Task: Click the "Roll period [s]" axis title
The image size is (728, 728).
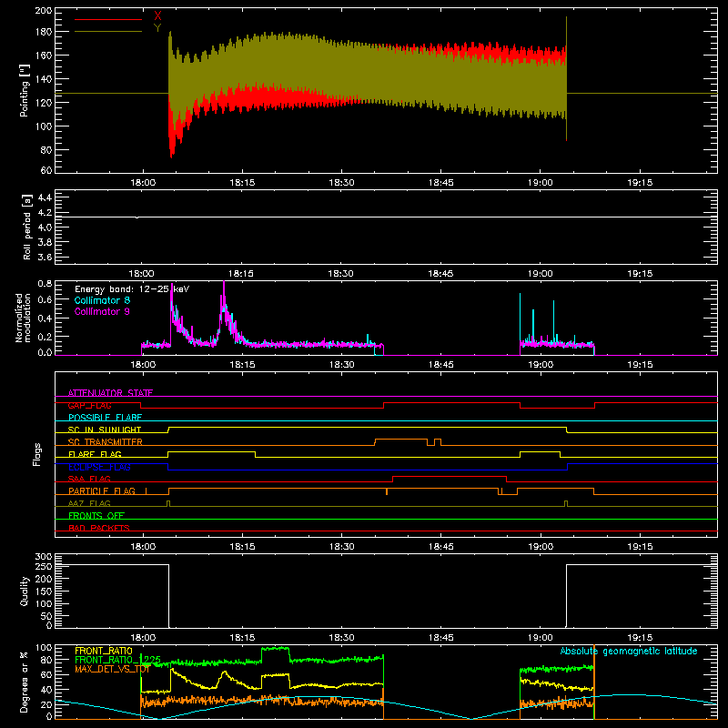Action: (27, 227)
